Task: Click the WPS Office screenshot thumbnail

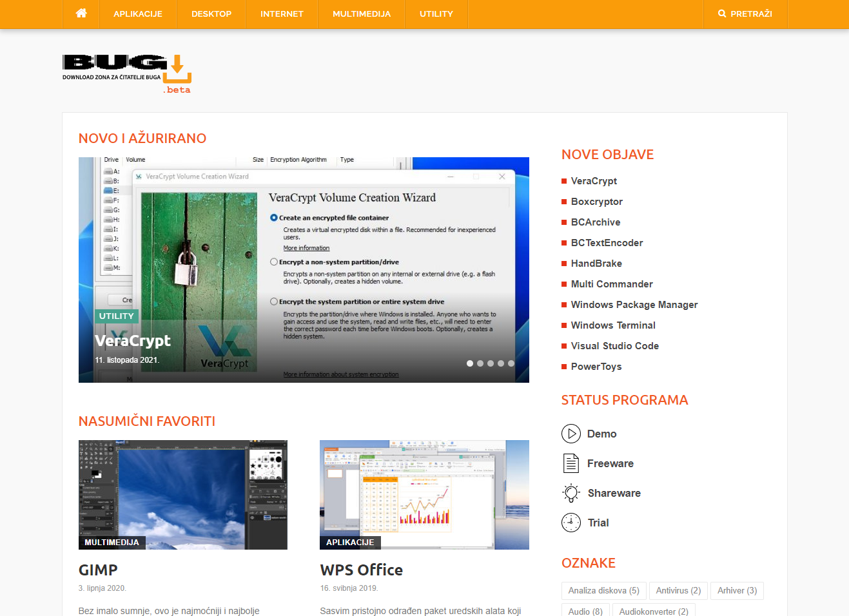Action: click(x=424, y=495)
